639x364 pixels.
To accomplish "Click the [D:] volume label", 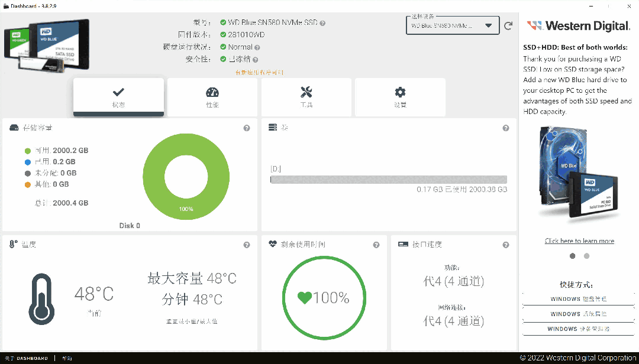I will (276, 168).
